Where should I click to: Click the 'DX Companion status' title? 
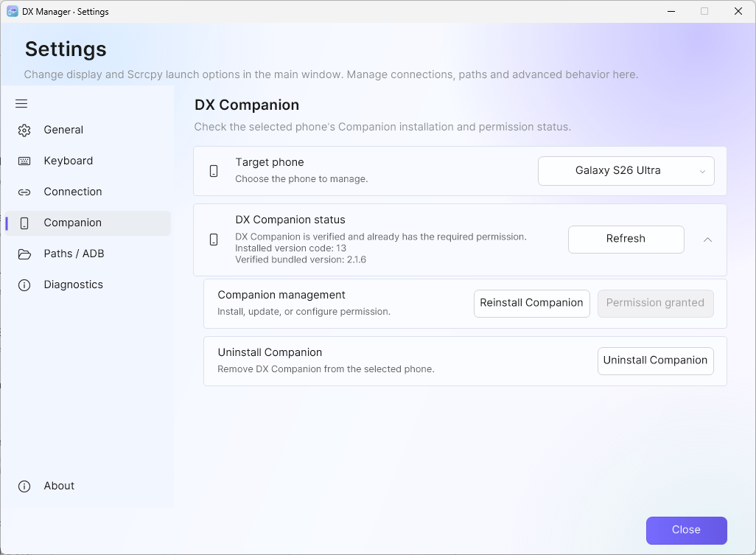click(290, 220)
